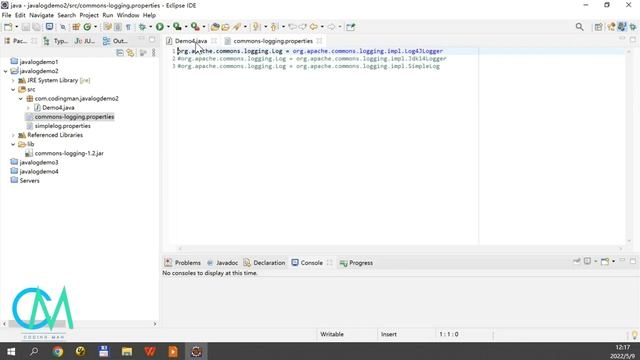Click the Debug bug icon
640x360 pixels.
pyautogui.click(x=142, y=27)
